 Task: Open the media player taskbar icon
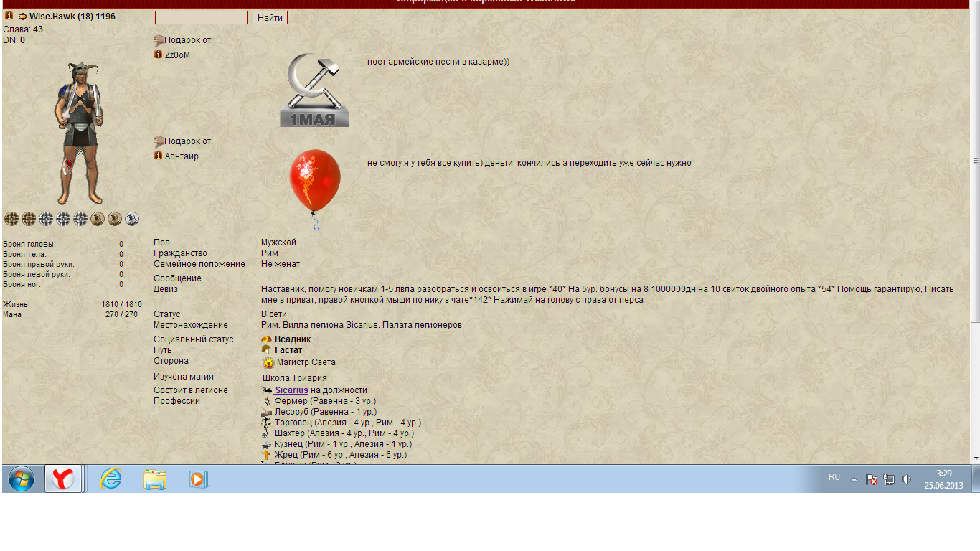coord(199,479)
